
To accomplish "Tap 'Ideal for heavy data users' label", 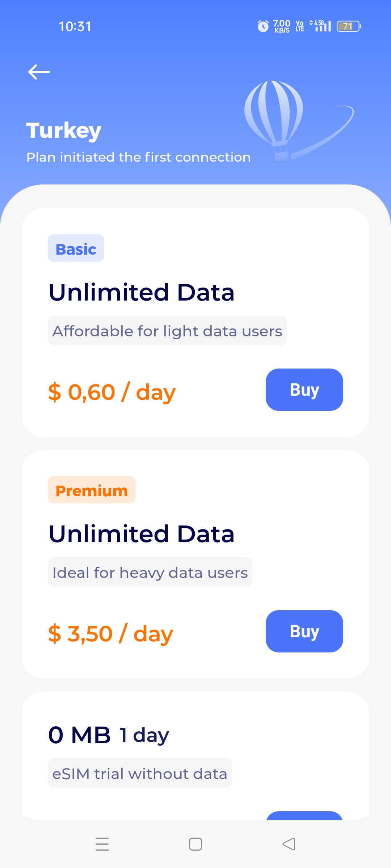I will point(150,572).
